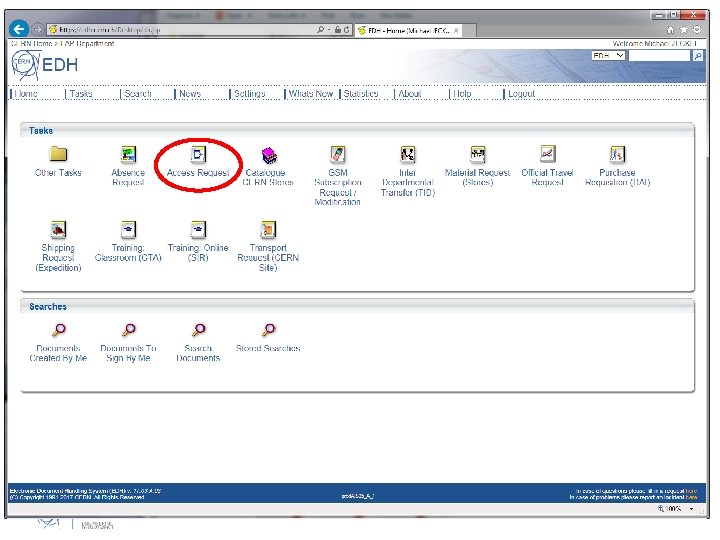This screenshot has height=540, width=720.
Task: Click the refresh icon in address bar
Action: [346, 30]
